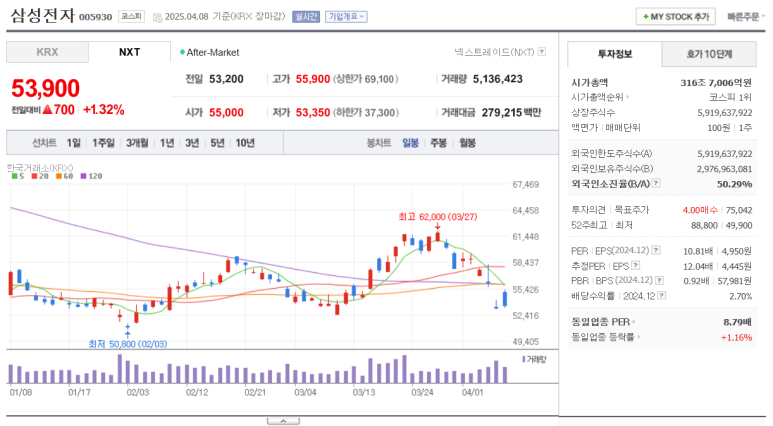
Task: Click the 거래량 value 5,136,423
Action: click(497, 79)
